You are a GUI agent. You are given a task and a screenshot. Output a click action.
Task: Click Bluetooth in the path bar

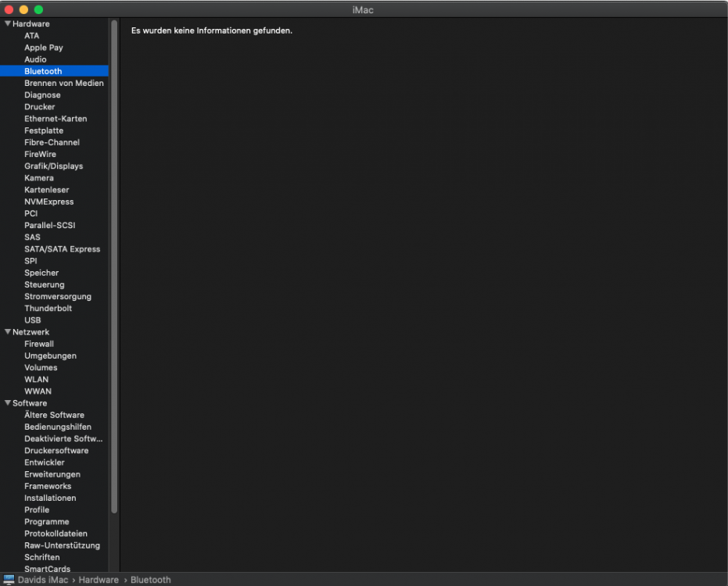(x=150, y=580)
